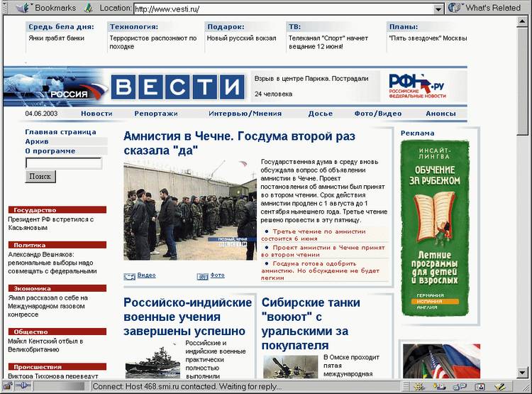Click the Поиск button
Viewport: 532px width, 394px height.
[40, 177]
